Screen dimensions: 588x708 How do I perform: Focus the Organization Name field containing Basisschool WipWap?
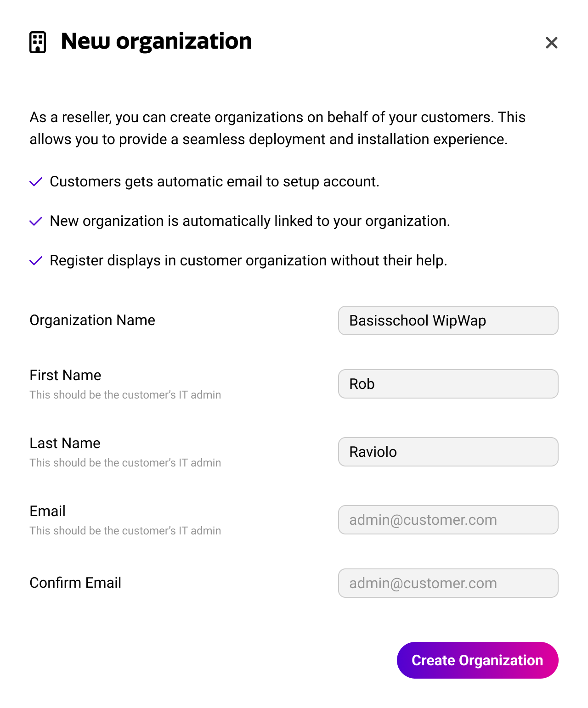pos(448,320)
